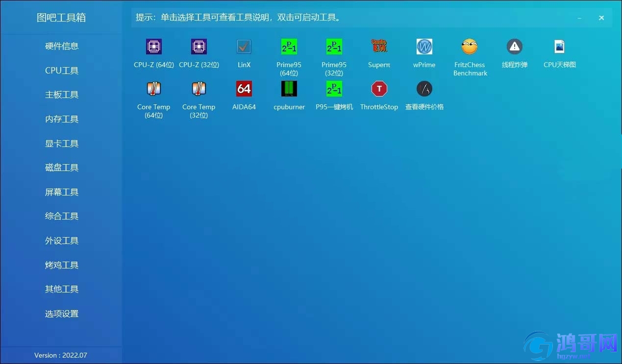
Task: Go to the 外设工具 category
Action: [x=62, y=241]
